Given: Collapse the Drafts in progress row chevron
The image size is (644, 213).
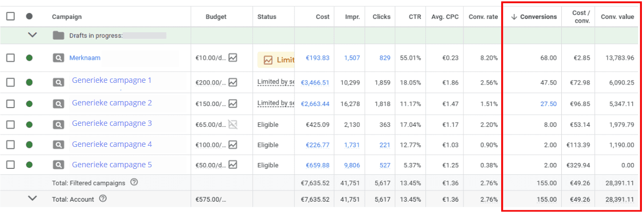Looking at the screenshot, I should [x=32, y=35].
